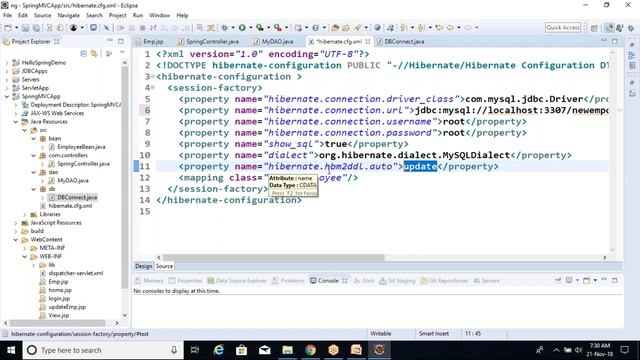
Task: Open the Debug dropdown arrow
Action: point(232,28)
